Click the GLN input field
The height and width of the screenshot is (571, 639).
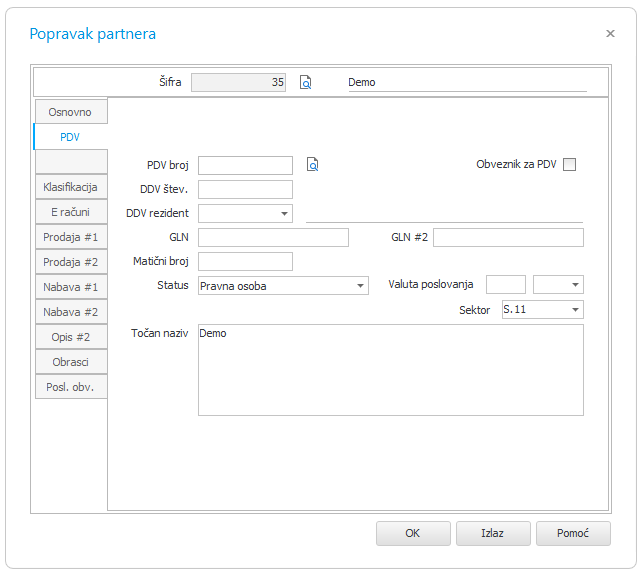pyautogui.click(x=273, y=238)
